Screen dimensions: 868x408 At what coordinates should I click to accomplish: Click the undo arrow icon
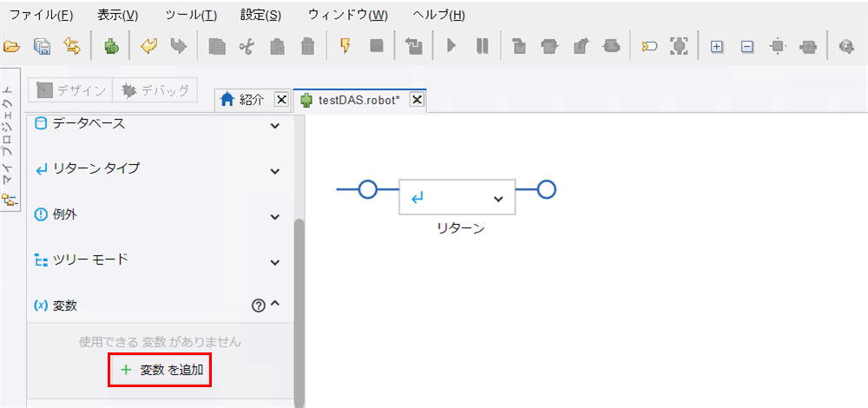coord(149,47)
